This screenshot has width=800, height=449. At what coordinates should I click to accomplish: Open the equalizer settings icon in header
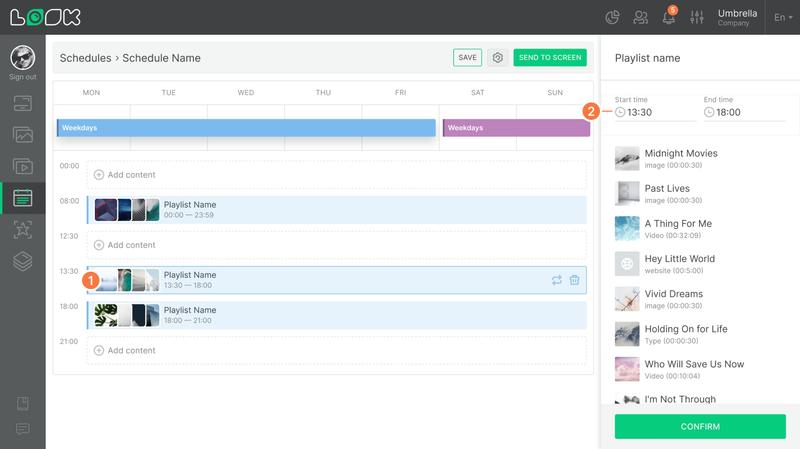click(696, 17)
